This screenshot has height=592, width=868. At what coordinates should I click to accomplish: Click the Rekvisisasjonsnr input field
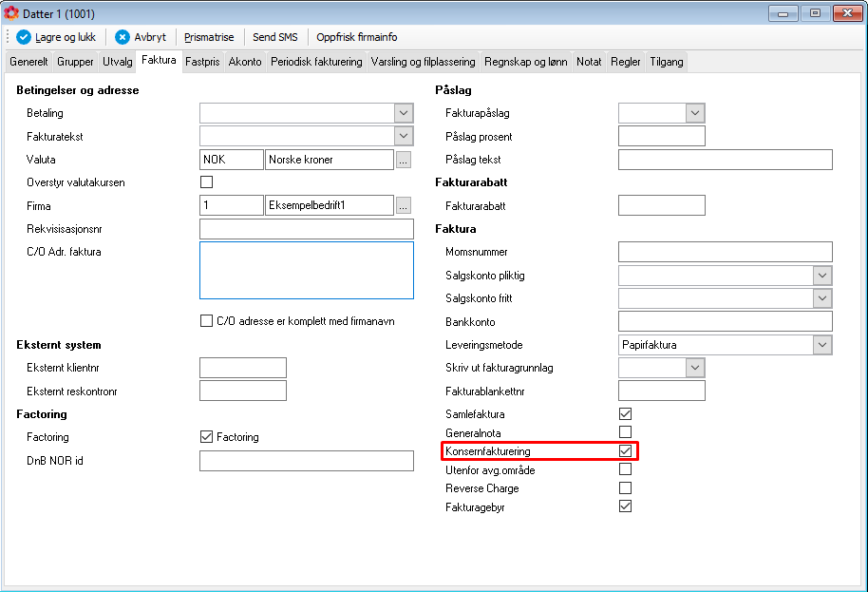(x=307, y=229)
